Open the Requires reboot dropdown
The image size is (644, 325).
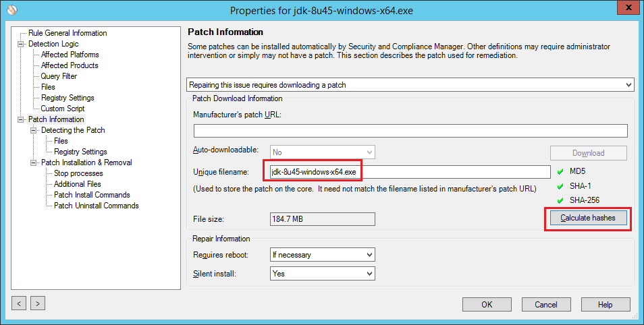point(322,255)
